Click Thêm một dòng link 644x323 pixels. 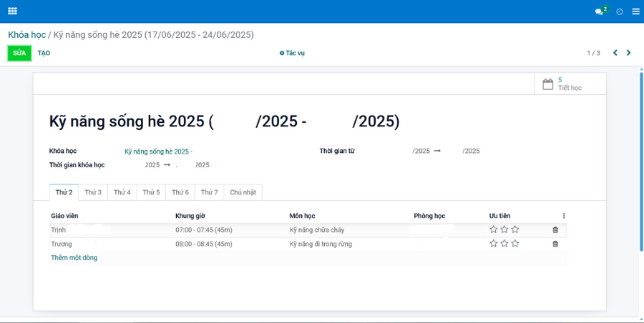74,257
